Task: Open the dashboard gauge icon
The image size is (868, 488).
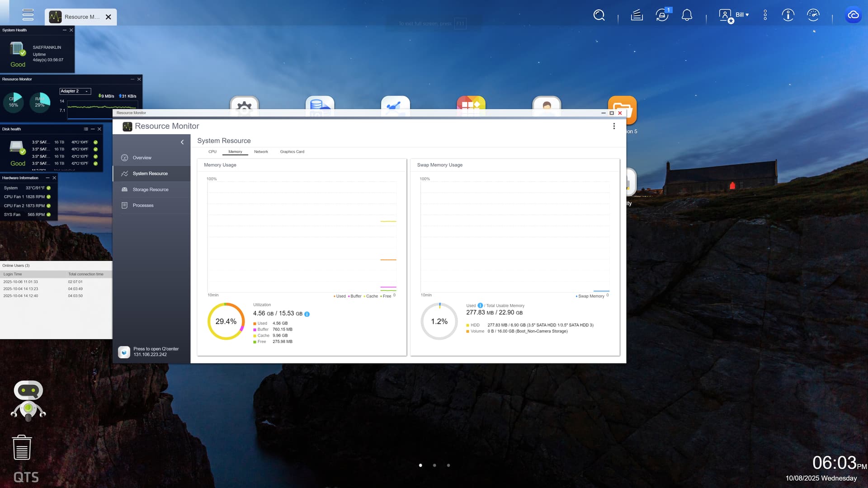Action: (x=813, y=15)
